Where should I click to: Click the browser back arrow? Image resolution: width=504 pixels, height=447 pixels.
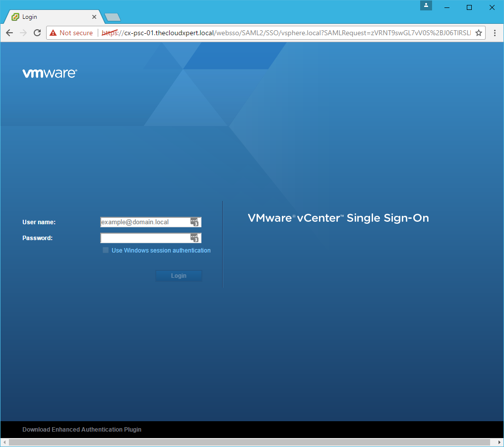click(x=9, y=33)
